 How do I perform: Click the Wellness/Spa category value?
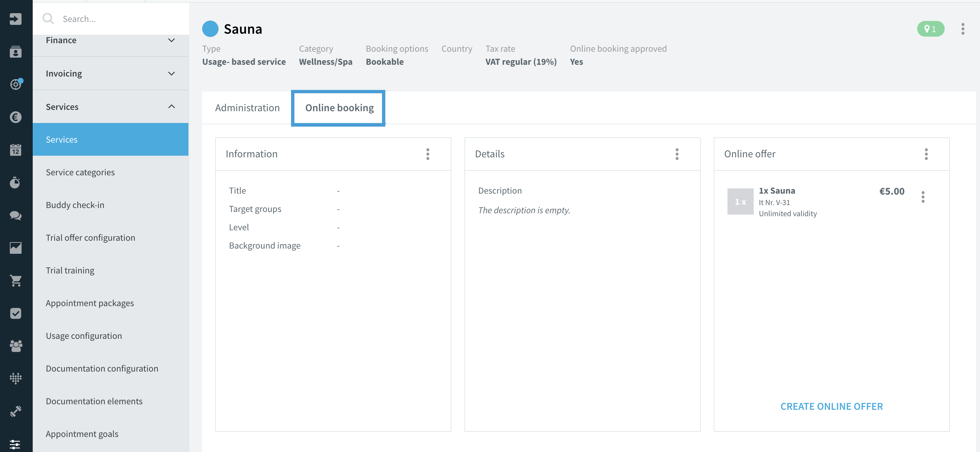[x=326, y=61]
